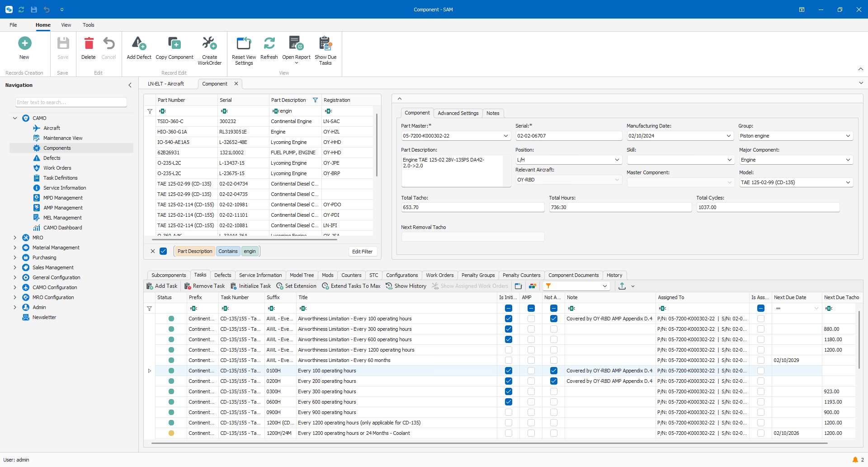This screenshot has width=868, height=467.
Task: Click the Refresh icon in ribbon
Action: pos(269,43)
